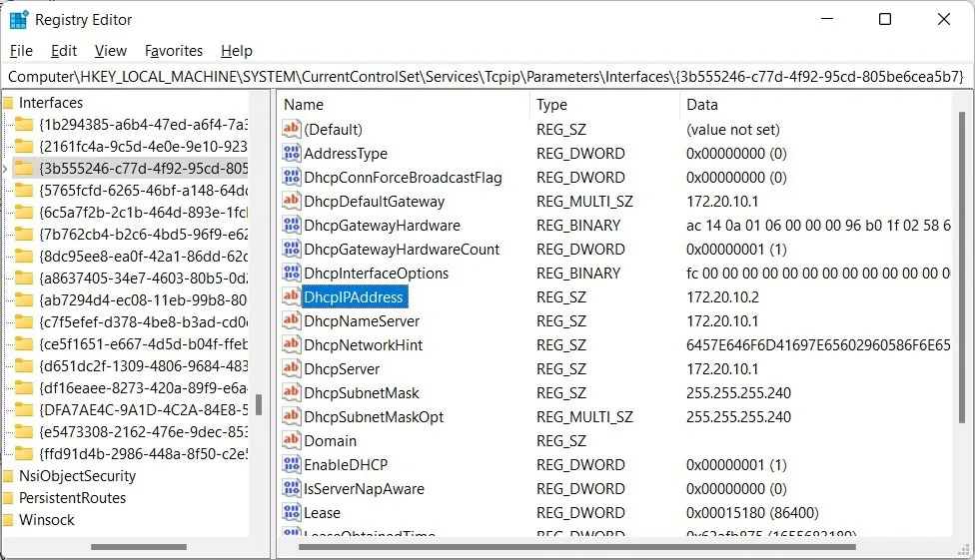Click the string icon beside Domain
975x560 pixels.
click(291, 440)
